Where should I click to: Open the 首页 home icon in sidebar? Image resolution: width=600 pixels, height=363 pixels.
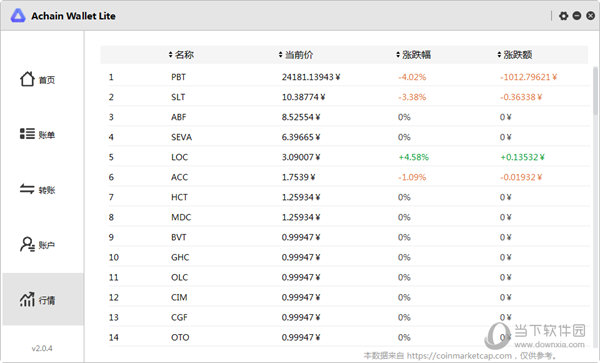(27, 79)
